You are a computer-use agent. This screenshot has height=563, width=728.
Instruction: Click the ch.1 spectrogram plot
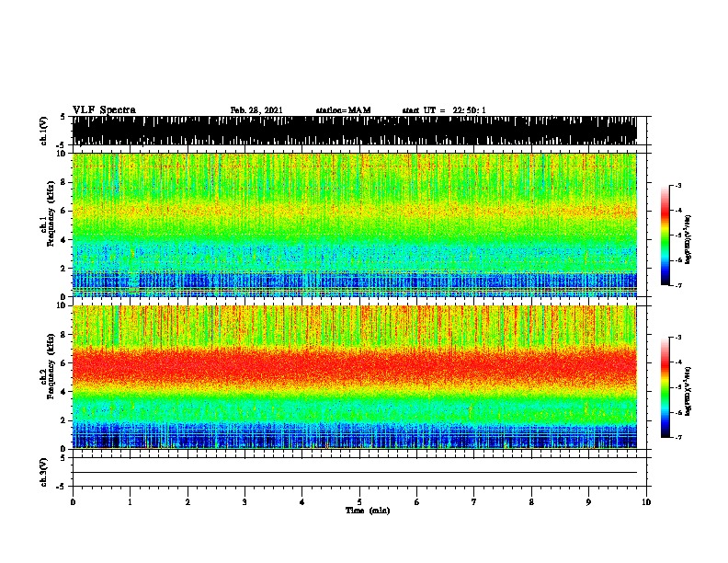tap(354, 224)
